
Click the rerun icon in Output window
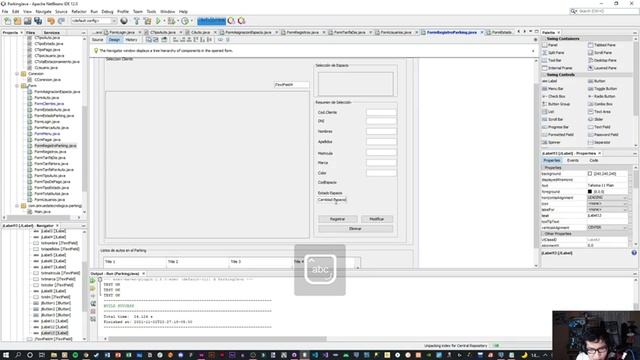tap(93, 280)
